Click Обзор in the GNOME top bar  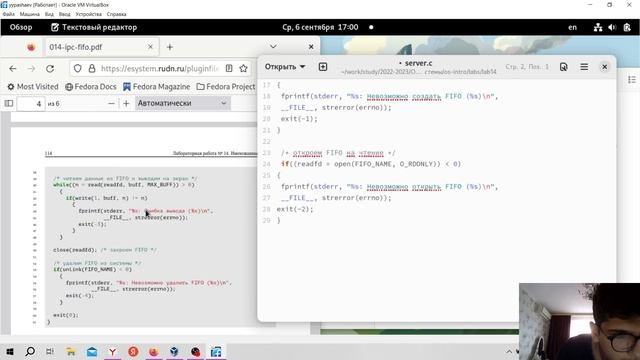[21, 27]
